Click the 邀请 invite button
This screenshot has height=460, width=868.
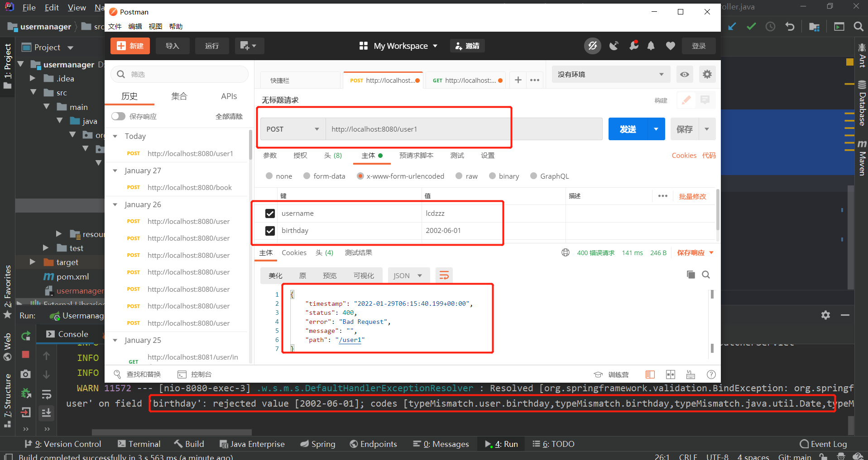(x=467, y=46)
